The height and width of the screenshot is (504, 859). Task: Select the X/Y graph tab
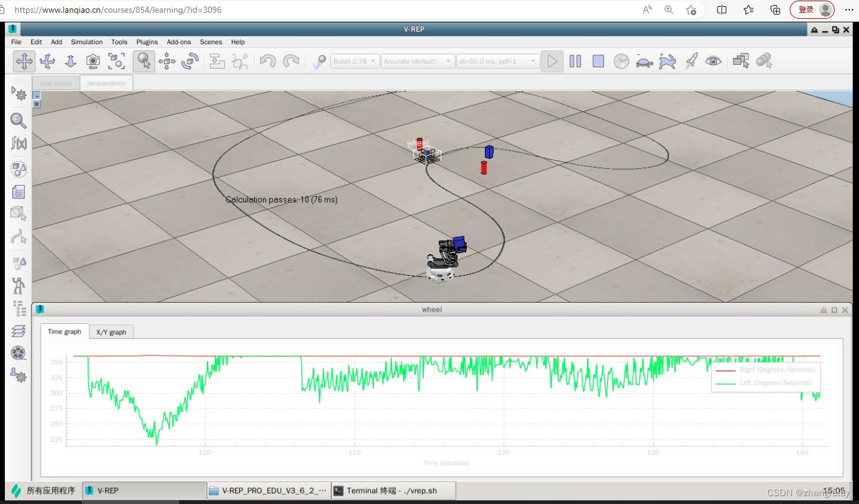click(111, 332)
